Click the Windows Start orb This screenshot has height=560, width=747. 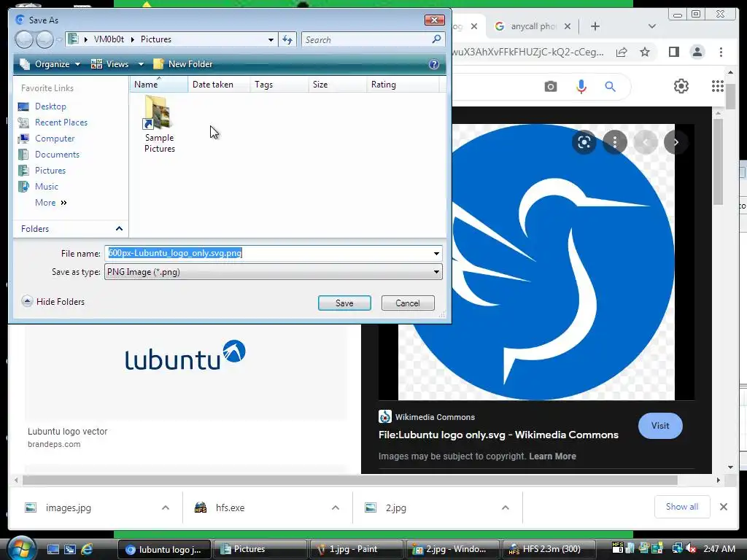click(21, 548)
